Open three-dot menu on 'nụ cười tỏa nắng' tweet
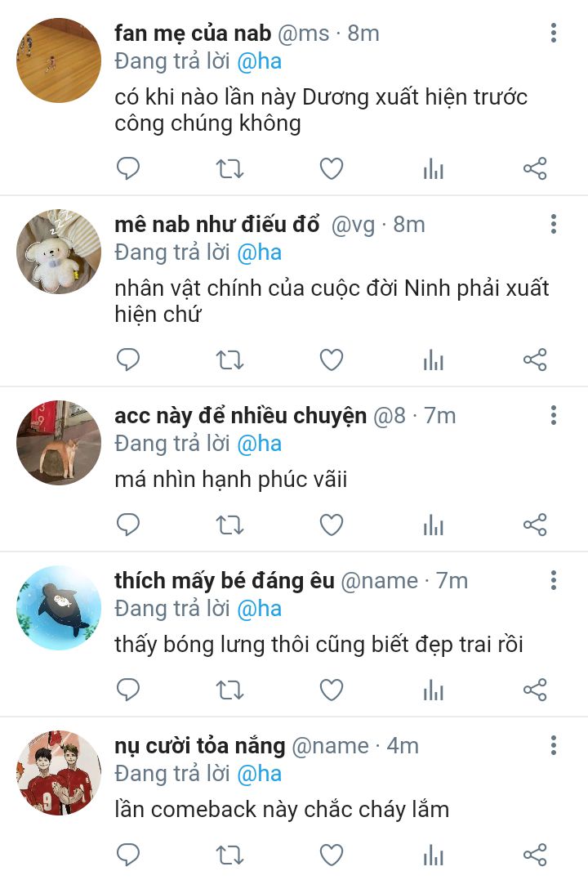The width and height of the screenshot is (588, 880). (554, 745)
